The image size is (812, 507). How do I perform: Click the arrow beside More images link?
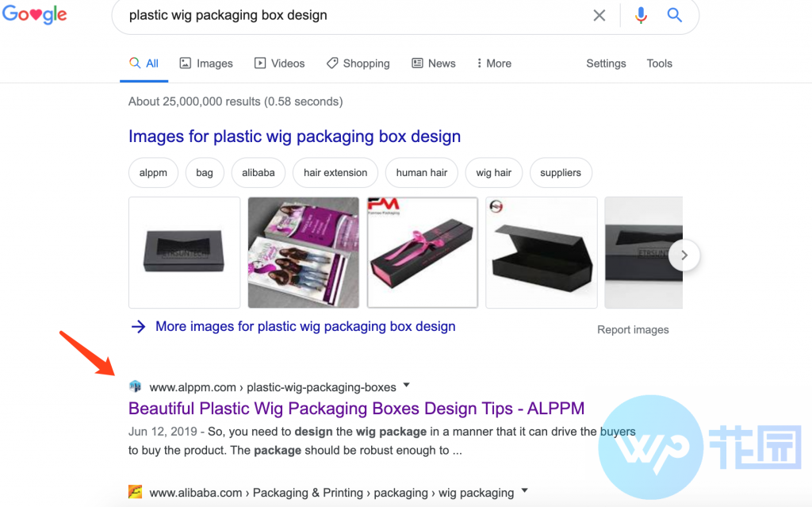tap(138, 327)
